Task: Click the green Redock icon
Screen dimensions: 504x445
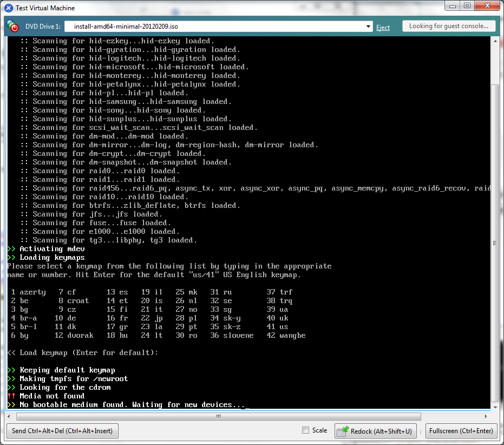Action: 343,431
